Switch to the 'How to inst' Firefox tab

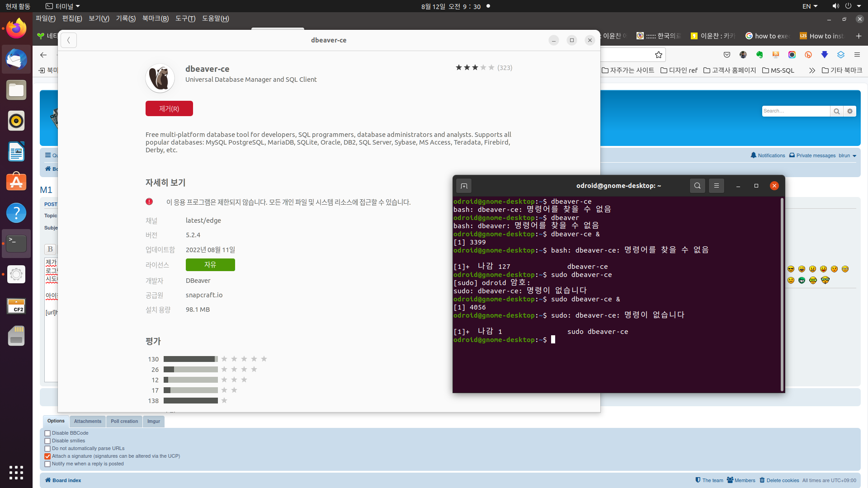point(821,36)
